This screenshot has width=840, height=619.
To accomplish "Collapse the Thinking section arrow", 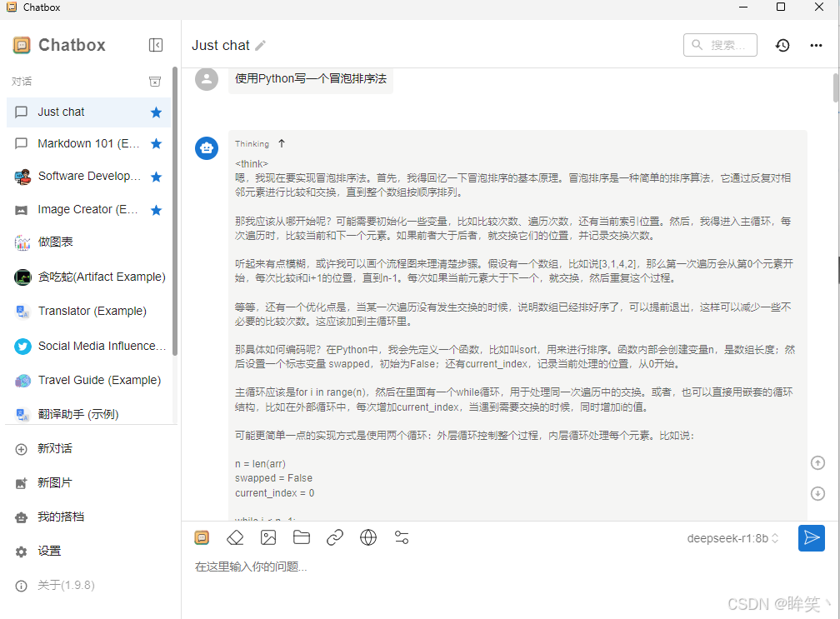I will [x=282, y=143].
